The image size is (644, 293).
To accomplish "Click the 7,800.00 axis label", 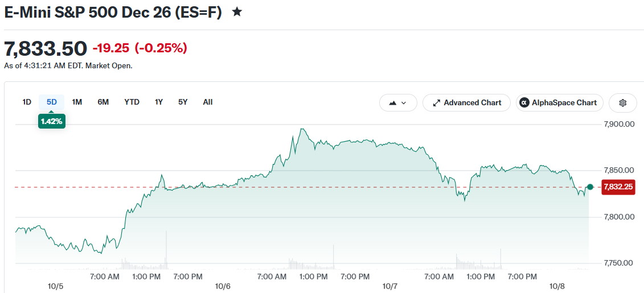I will point(618,217).
